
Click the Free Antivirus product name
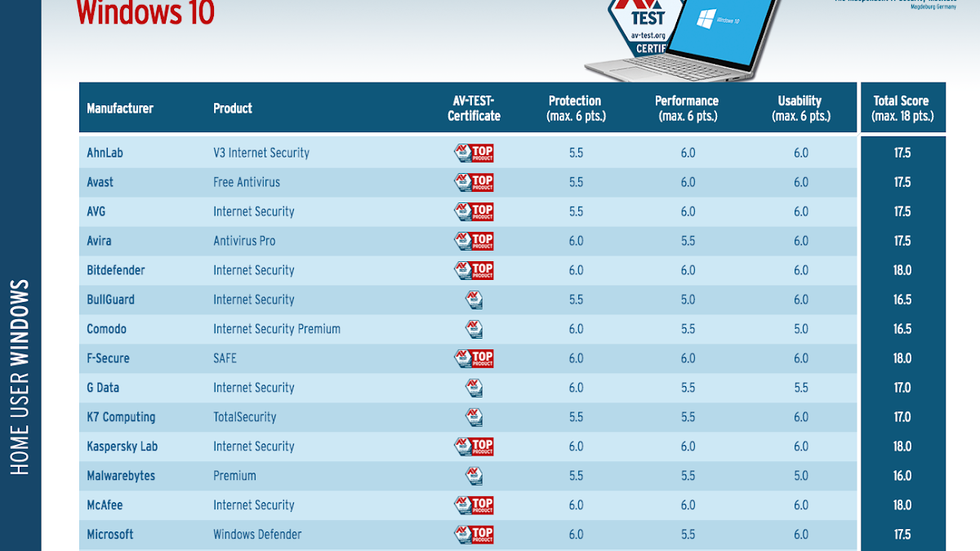click(247, 182)
